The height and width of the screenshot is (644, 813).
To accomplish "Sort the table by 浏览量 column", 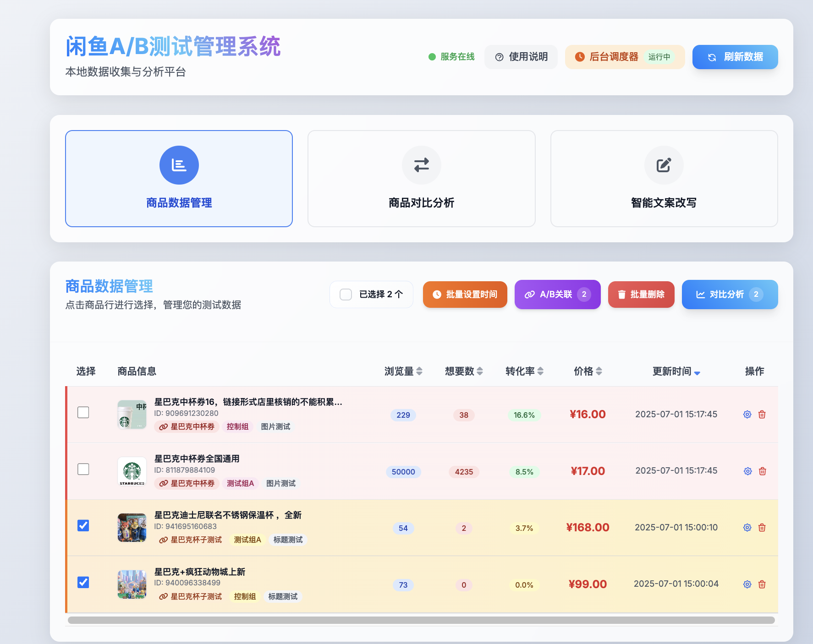I will point(419,371).
